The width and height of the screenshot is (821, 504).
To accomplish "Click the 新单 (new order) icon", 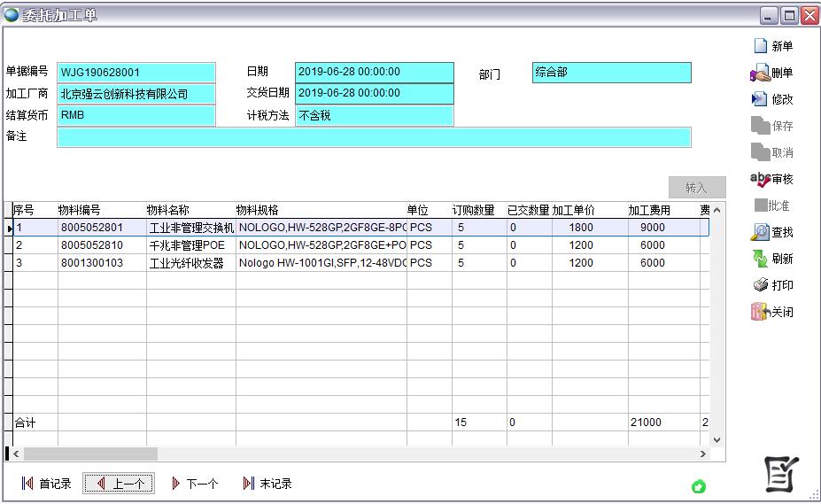I will 760,46.
